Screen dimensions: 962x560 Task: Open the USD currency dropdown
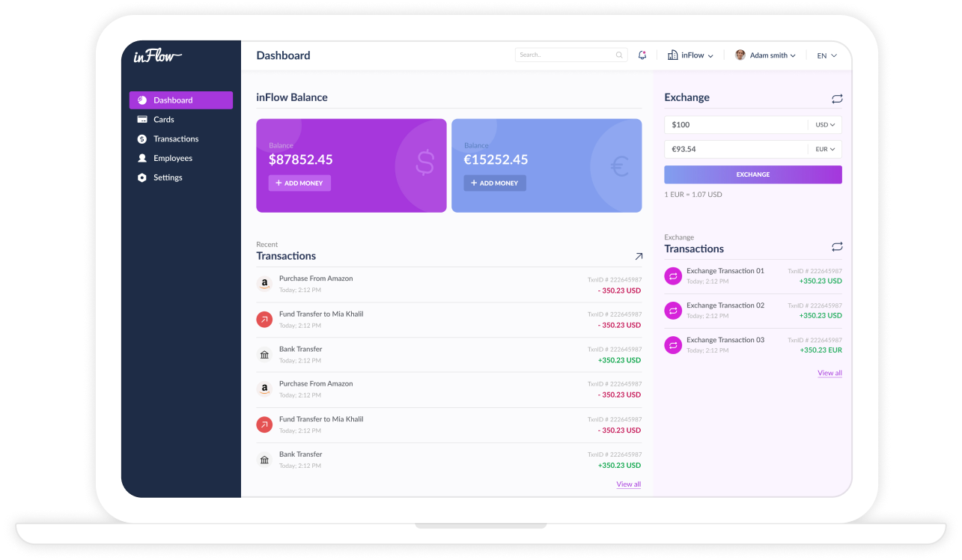point(825,125)
